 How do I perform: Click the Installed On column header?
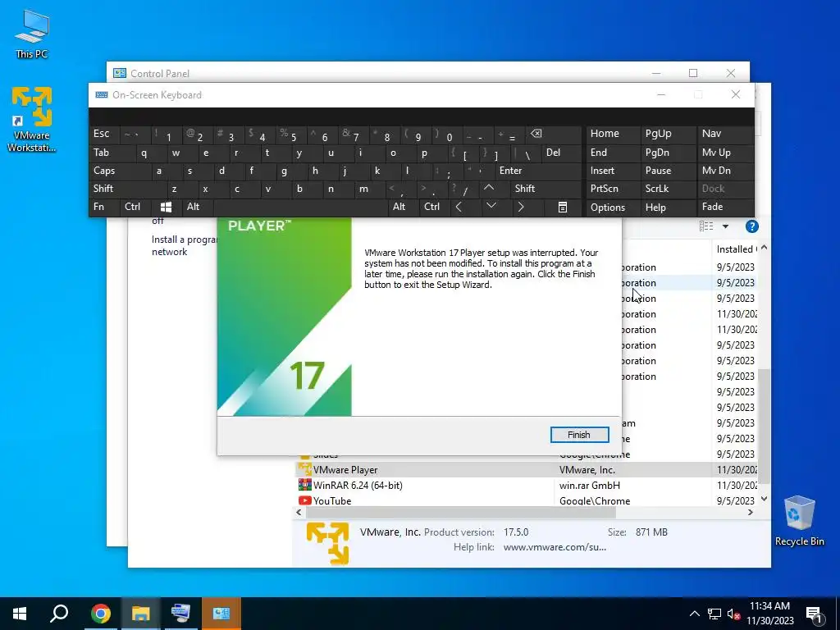[x=735, y=249]
